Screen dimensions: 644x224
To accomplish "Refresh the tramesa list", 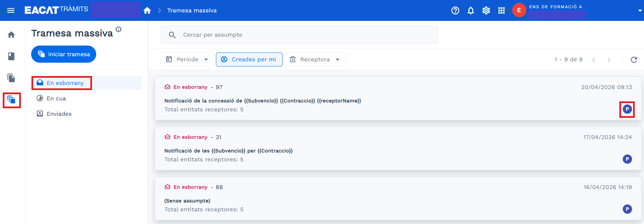I will (634, 60).
